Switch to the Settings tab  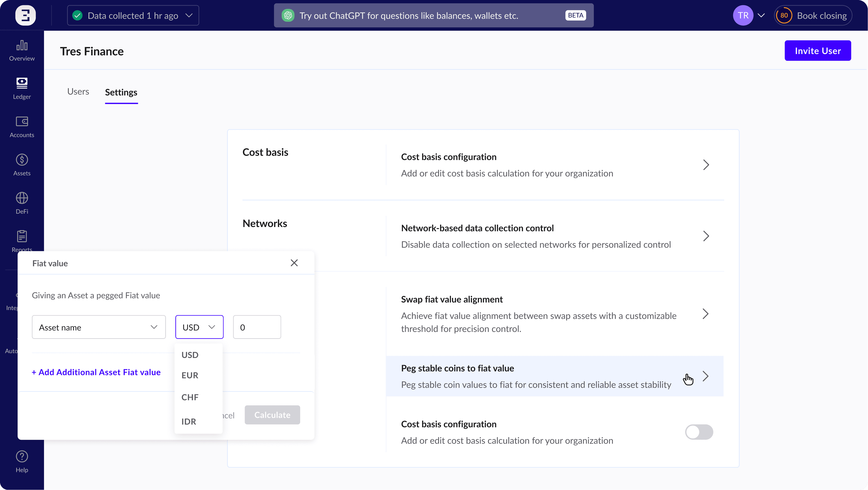point(121,92)
